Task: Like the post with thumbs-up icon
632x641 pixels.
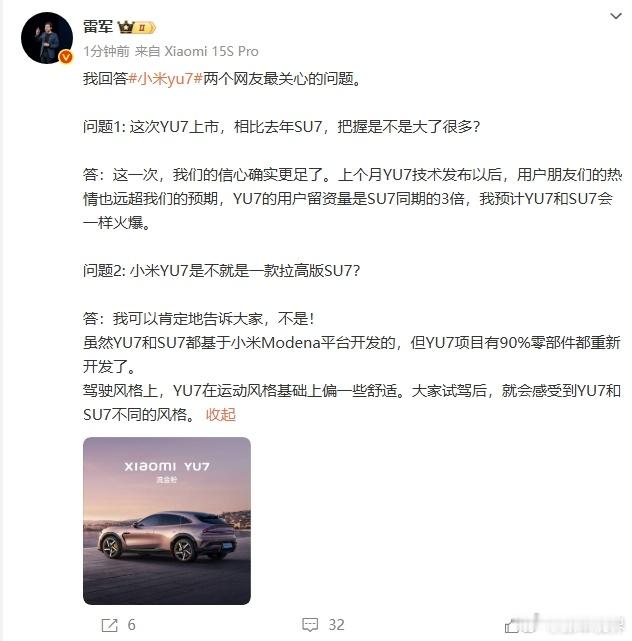Action: point(512,625)
